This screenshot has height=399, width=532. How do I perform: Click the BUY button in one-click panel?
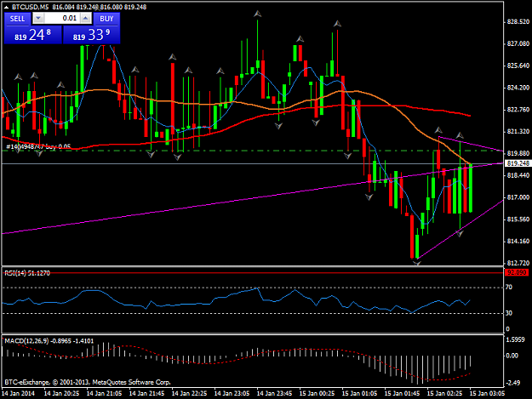pos(106,19)
